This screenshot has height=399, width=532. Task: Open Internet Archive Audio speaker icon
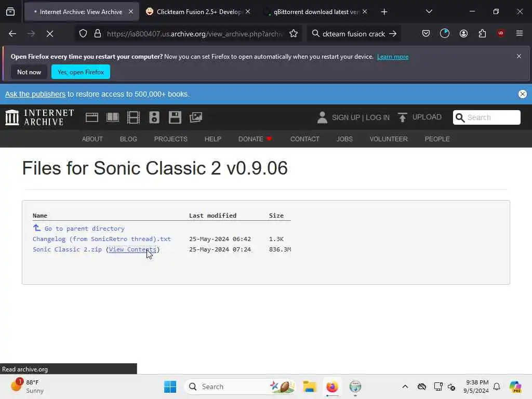(x=154, y=117)
